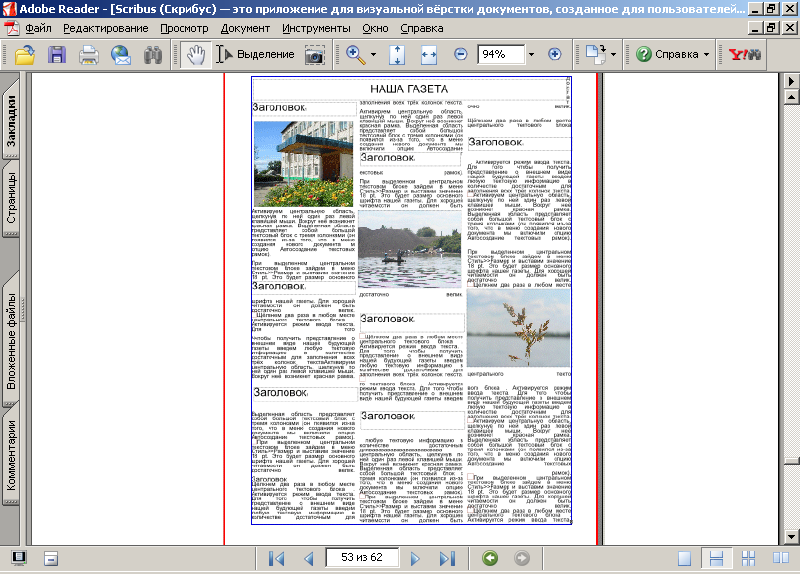800x574 pixels.
Task: Go to the first page
Action: click(x=276, y=558)
